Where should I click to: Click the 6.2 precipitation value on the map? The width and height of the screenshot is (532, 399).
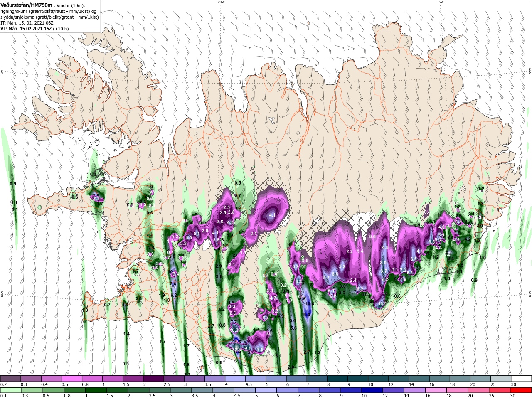(174, 295)
